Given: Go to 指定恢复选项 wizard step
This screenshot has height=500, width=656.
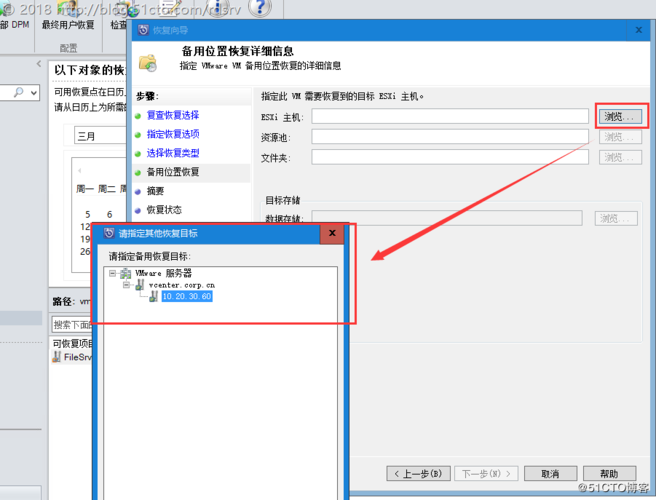Looking at the screenshot, I should 172,134.
